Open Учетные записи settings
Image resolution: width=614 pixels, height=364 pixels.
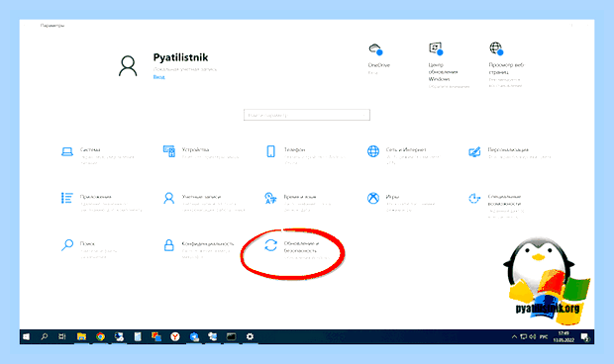(x=204, y=203)
